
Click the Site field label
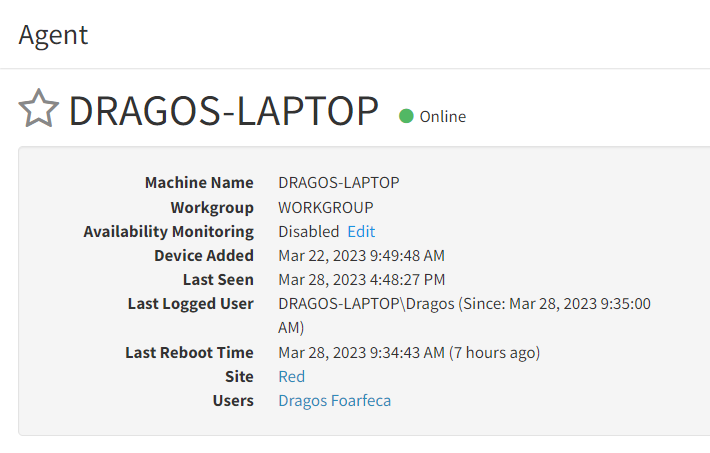239,376
